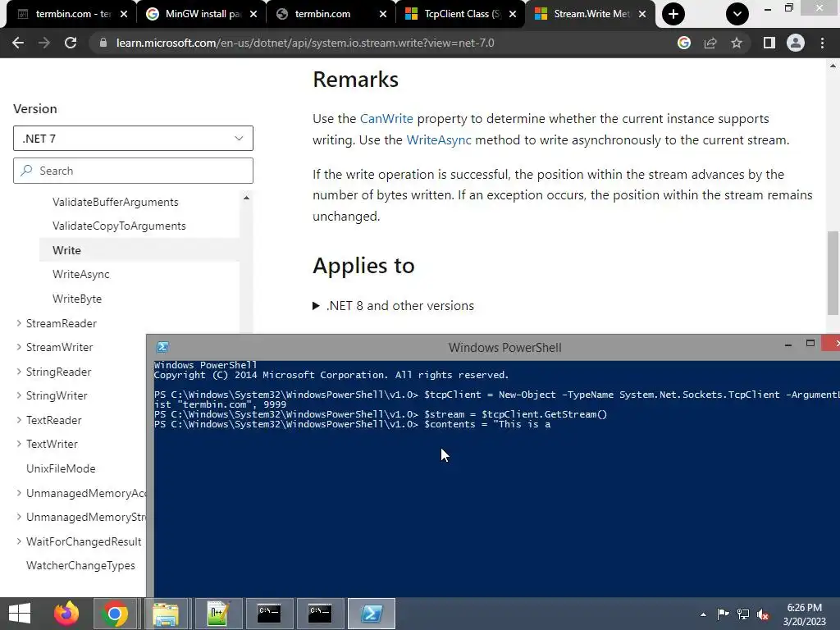
Task: Open UnixFileMode in the sidebar
Action: pyautogui.click(x=61, y=468)
